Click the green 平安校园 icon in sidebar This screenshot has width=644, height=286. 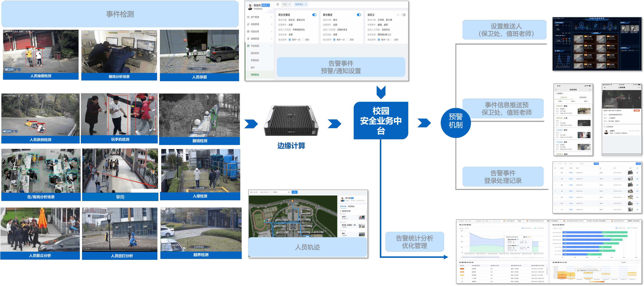248,46
